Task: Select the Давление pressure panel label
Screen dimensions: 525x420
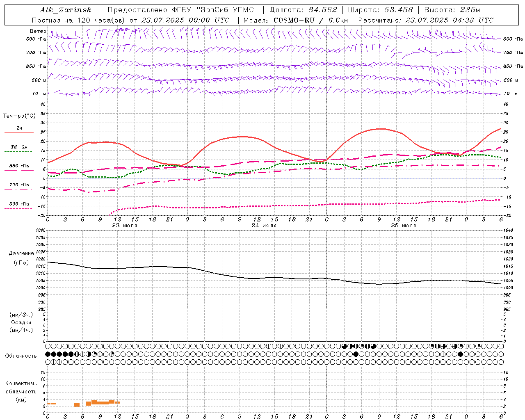Action: (x=21, y=253)
